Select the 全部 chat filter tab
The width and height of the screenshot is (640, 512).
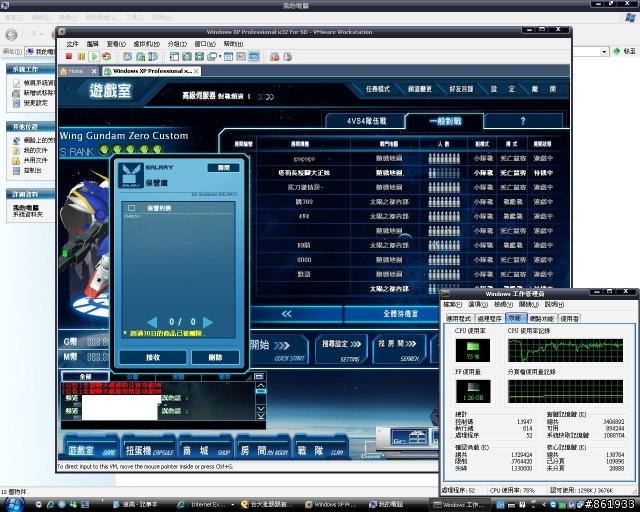85,376
